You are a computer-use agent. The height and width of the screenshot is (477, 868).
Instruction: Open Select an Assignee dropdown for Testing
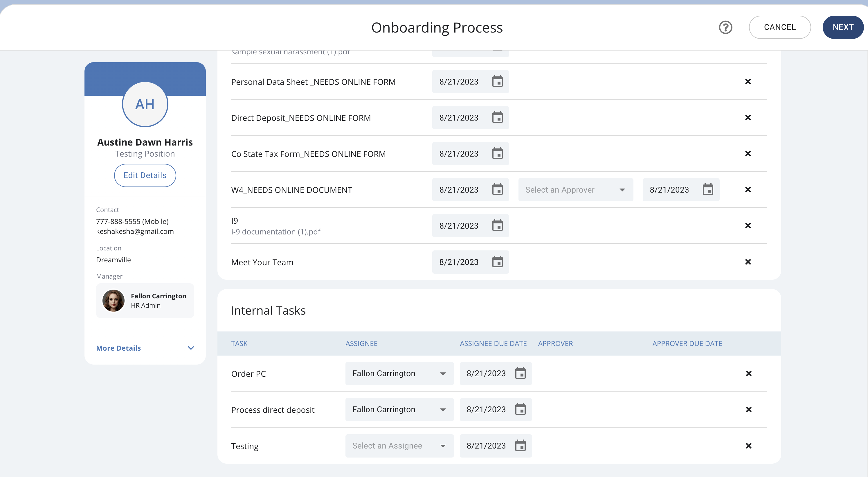[x=399, y=446]
